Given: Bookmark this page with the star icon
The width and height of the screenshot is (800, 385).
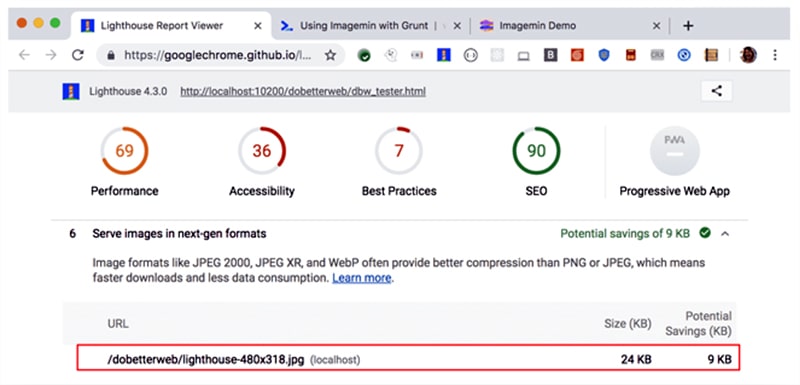Looking at the screenshot, I should point(331,55).
